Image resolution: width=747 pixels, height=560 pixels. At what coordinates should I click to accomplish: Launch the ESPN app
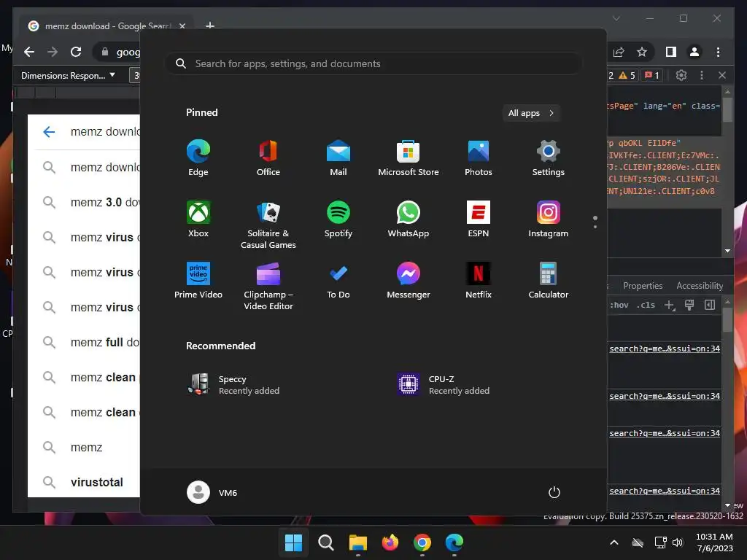coord(479,219)
